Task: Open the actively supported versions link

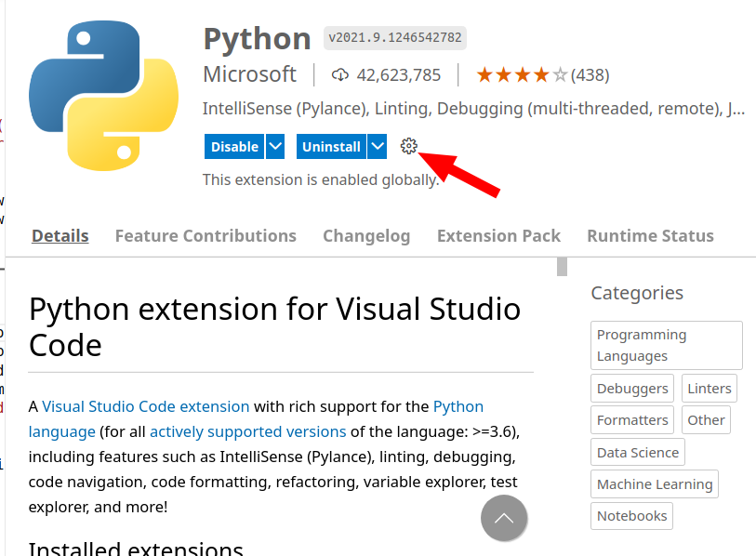Action: click(247, 431)
